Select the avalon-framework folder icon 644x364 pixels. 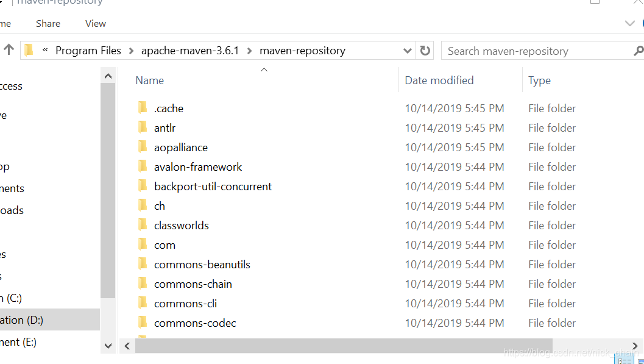click(143, 166)
